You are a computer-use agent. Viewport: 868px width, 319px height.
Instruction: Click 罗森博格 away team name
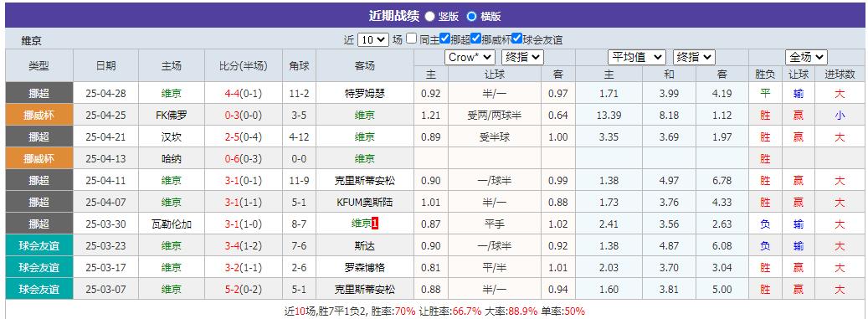(364, 267)
